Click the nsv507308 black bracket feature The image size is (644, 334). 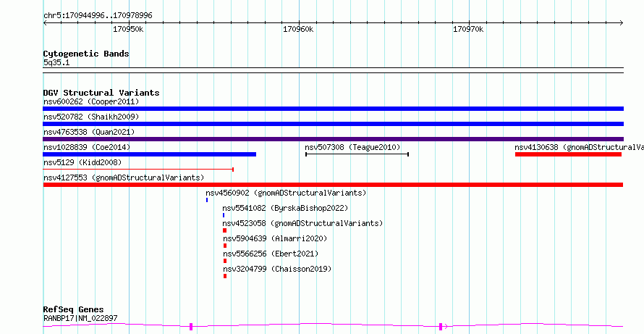(357, 154)
